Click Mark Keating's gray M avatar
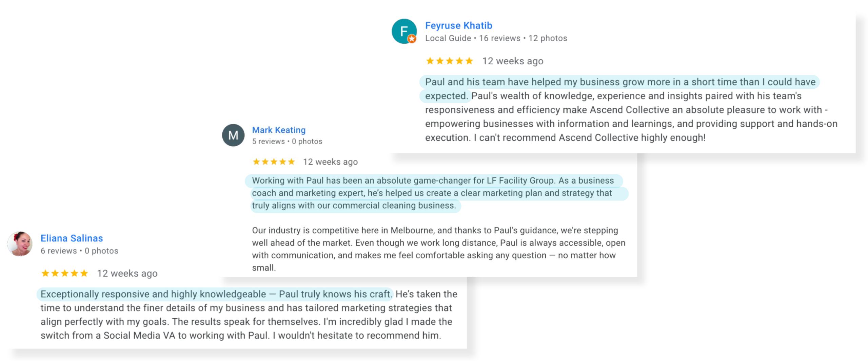This screenshot has width=868, height=361. pyautogui.click(x=233, y=135)
